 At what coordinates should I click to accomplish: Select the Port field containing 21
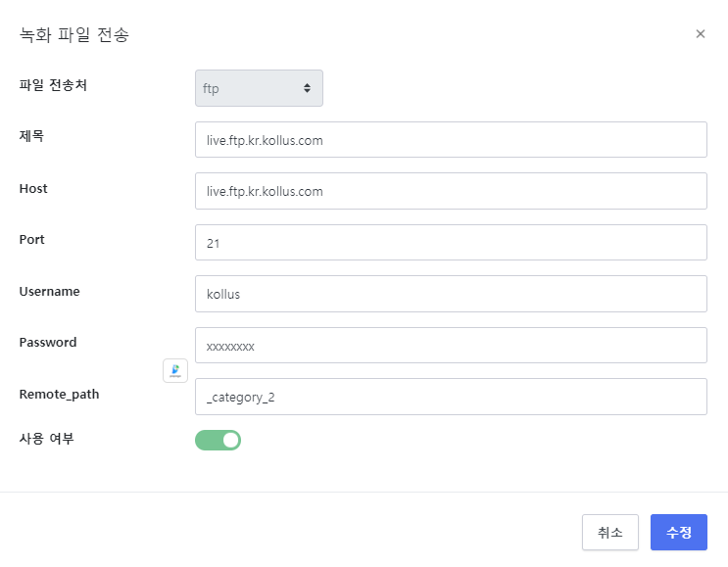point(451,243)
